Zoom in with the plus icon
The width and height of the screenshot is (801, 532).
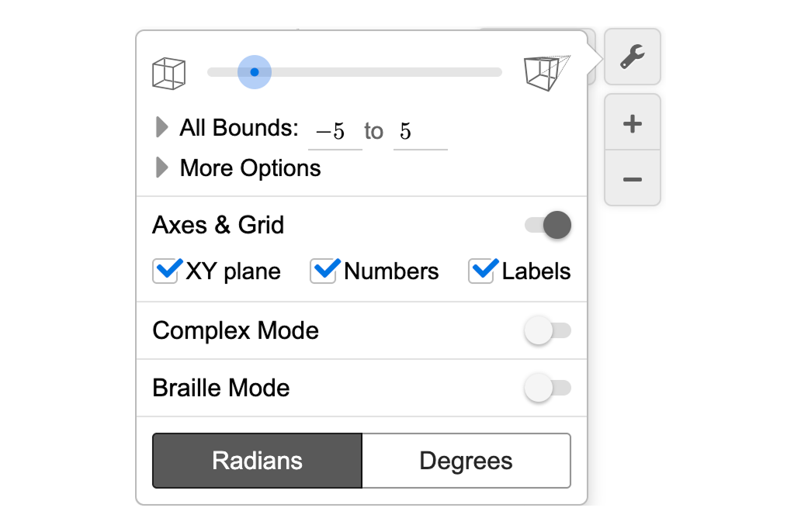[632, 122]
